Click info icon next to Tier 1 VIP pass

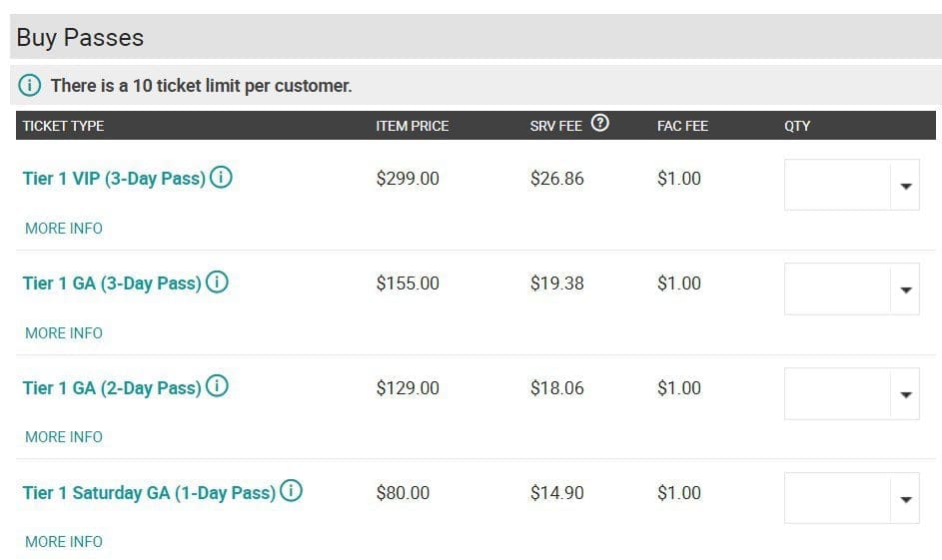[221, 177]
